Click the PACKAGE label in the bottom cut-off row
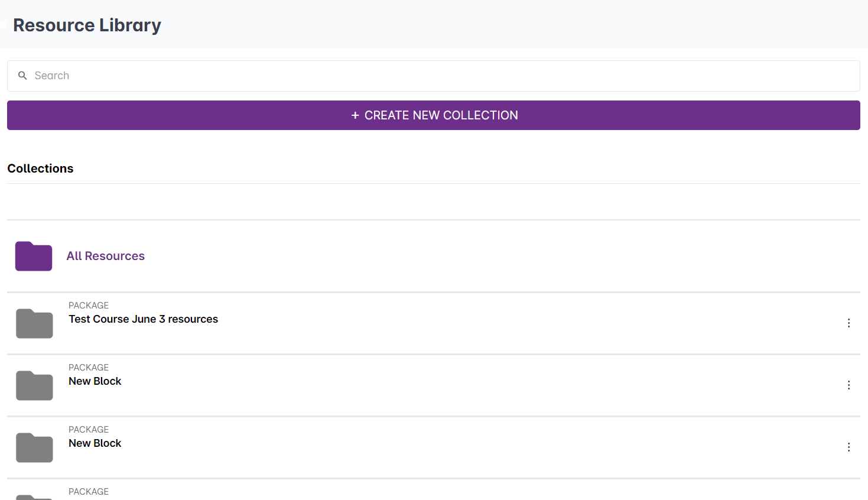This screenshot has width=868, height=500. [x=89, y=492]
